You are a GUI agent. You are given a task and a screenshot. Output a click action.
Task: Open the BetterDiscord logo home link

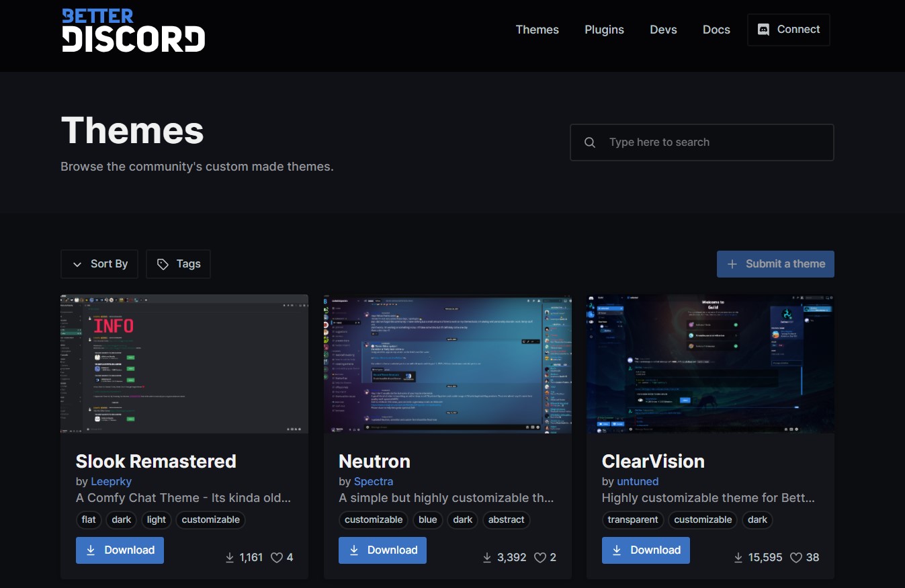click(133, 30)
